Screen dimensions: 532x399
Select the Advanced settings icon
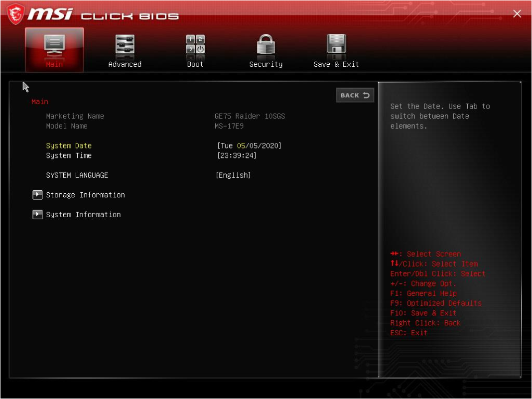point(125,45)
